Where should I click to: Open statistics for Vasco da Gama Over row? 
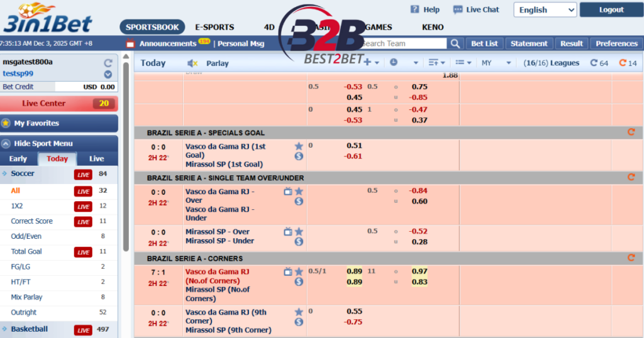[299, 202]
